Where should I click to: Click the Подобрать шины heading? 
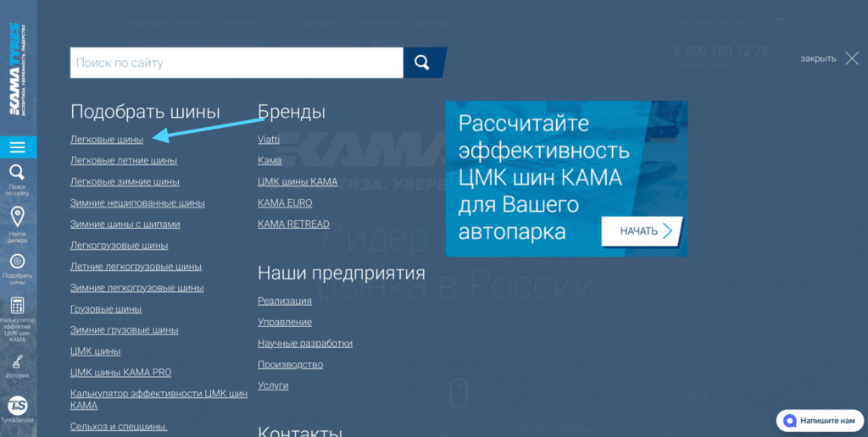point(145,112)
